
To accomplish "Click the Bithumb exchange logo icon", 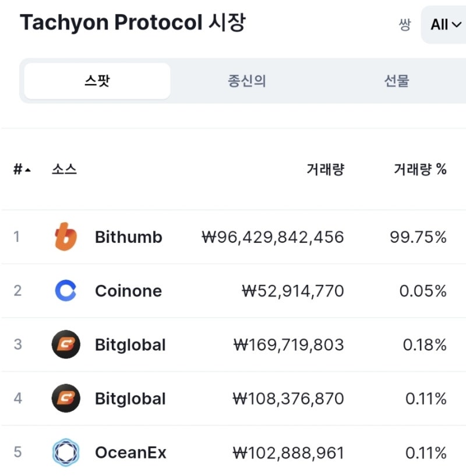I will click(66, 237).
